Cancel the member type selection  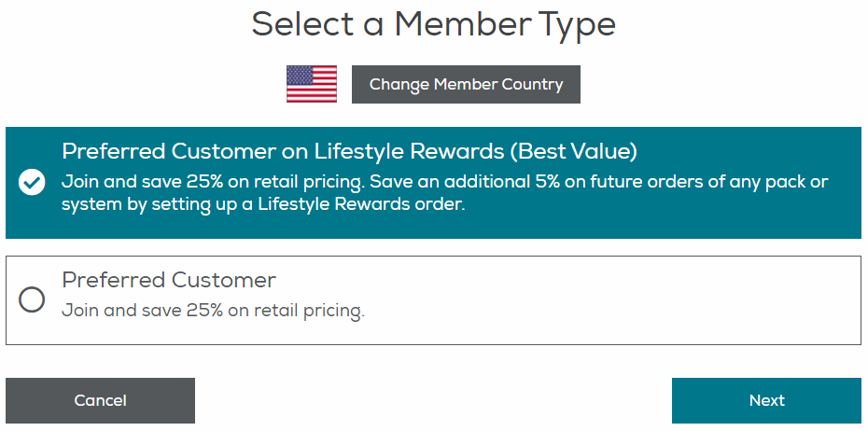click(100, 400)
